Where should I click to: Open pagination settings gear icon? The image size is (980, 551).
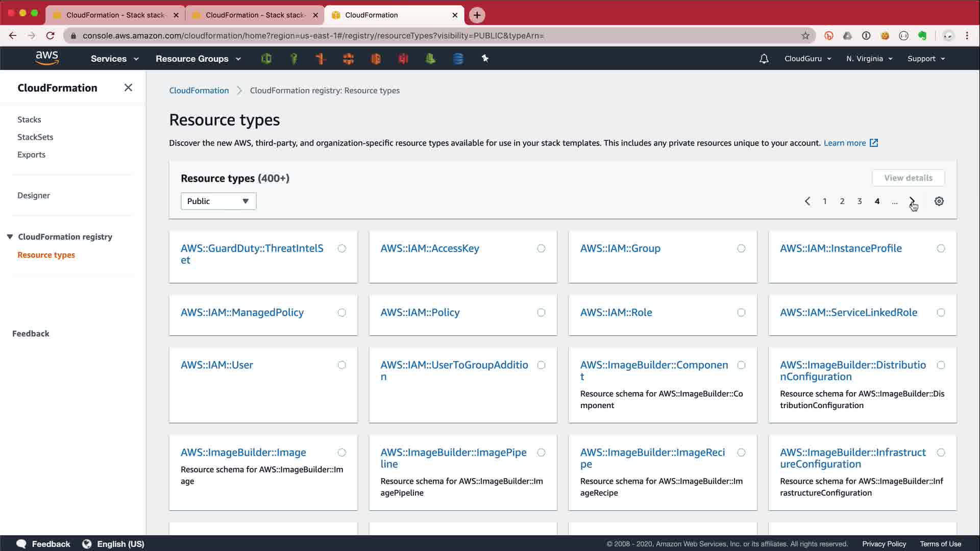click(x=939, y=201)
